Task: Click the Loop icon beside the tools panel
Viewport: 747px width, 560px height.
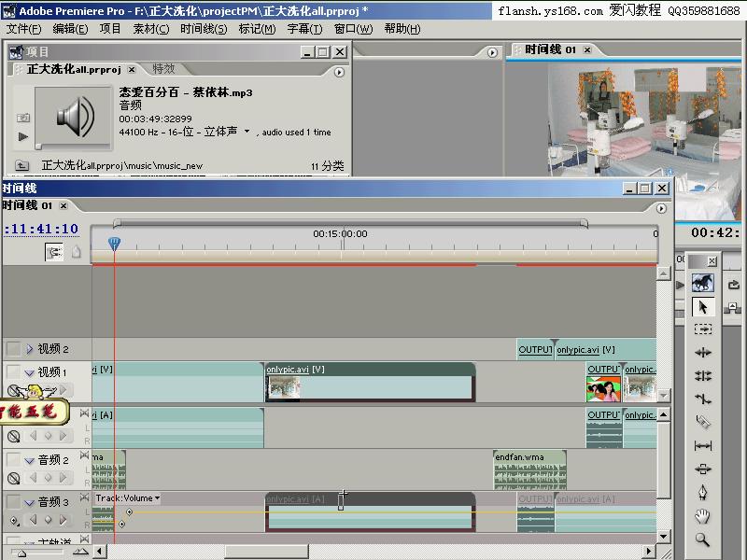Action: click(734, 285)
